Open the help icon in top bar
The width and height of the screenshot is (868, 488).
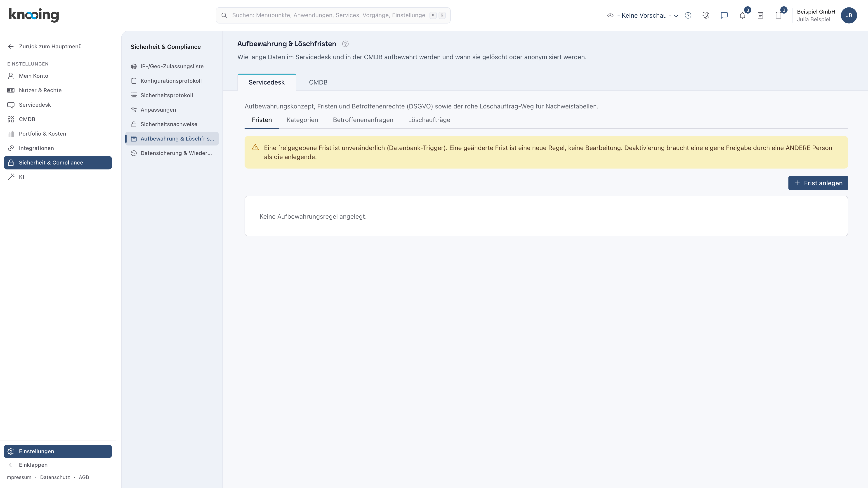click(x=688, y=15)
